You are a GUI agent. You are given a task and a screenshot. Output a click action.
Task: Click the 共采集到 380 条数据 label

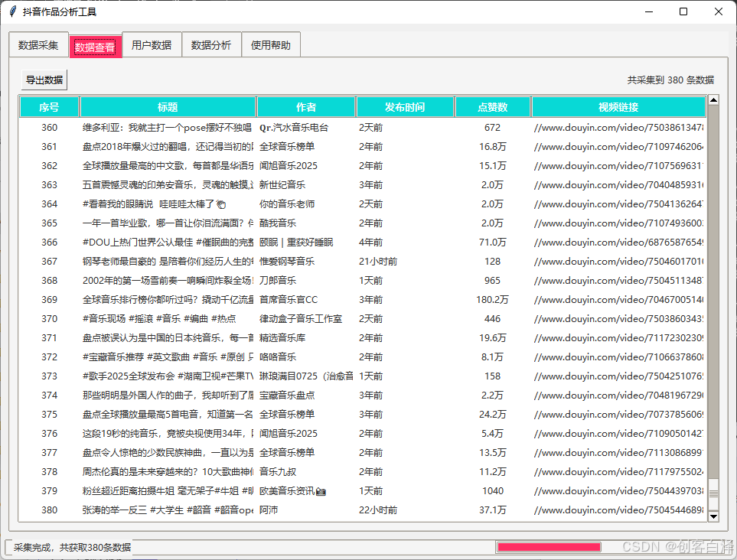point(670,80)
